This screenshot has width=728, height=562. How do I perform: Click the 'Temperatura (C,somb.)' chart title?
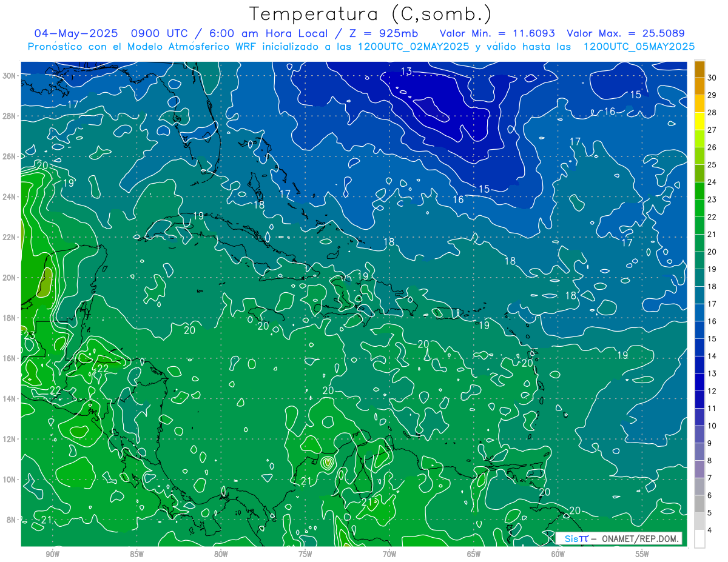point(371,14)
